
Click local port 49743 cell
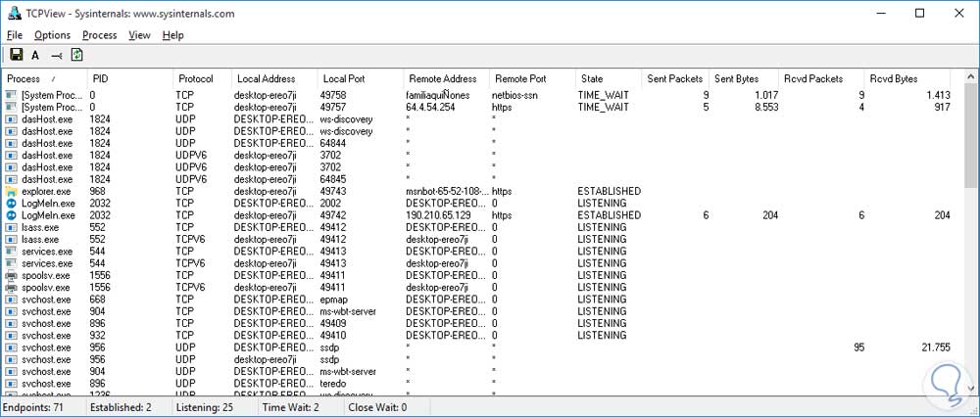point(334,191)
